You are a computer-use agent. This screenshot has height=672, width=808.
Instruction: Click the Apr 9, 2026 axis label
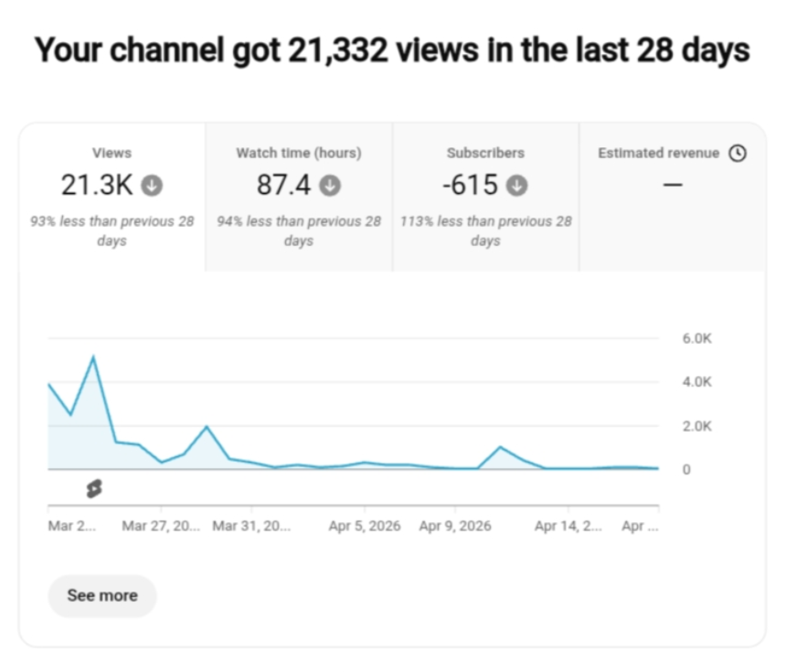(454, 527)
